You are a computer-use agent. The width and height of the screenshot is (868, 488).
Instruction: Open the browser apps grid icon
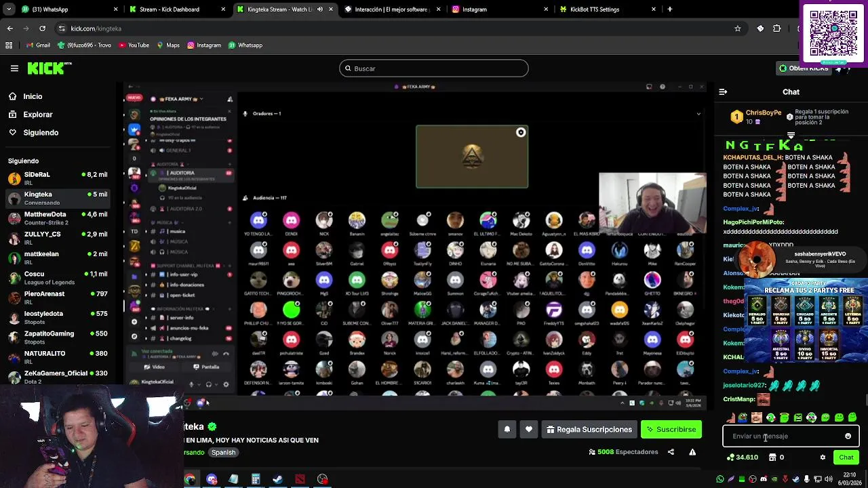point(9,45)
